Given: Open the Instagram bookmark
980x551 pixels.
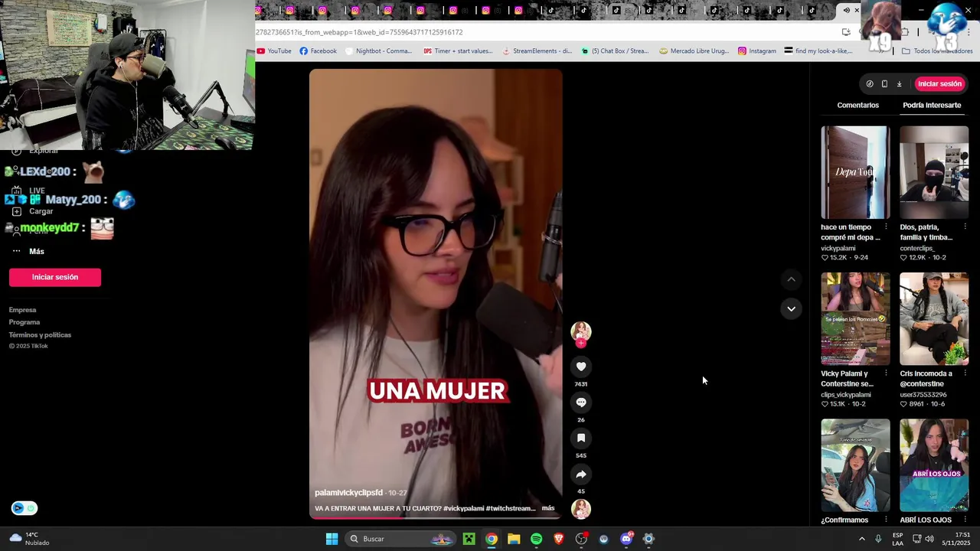Looking at the screenshot, I should pos(756,51).
